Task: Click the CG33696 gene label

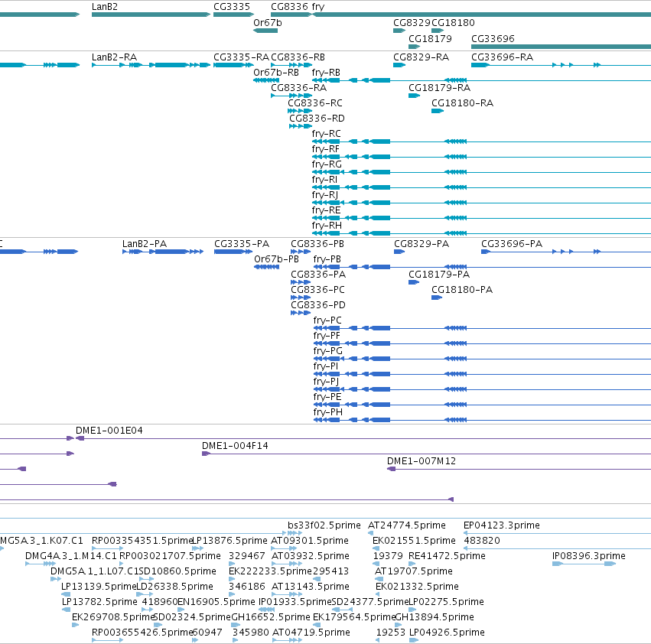Action: [x=493, y=39]
